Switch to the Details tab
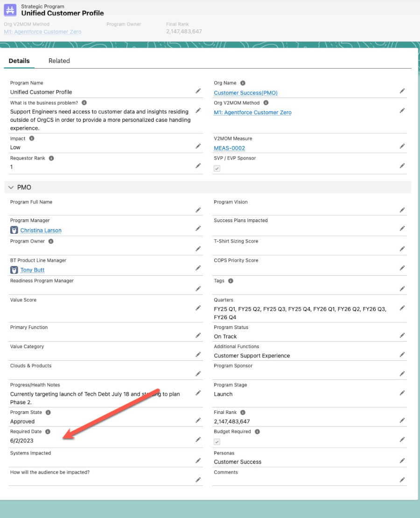Screen dimensions: 420x518 [x=19, y=61]
